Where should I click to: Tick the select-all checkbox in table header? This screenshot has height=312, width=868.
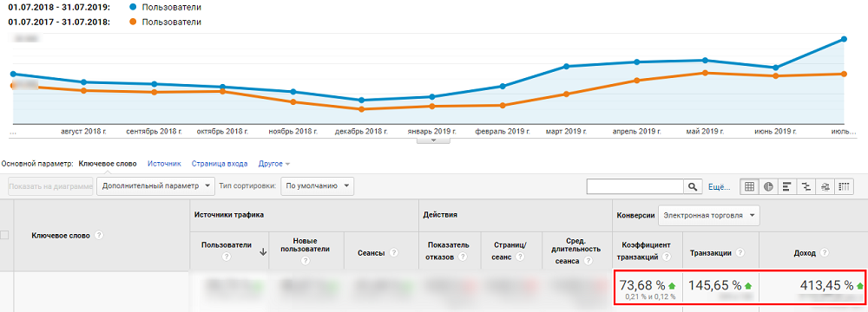pyautogui.click(x=4, y=235)
